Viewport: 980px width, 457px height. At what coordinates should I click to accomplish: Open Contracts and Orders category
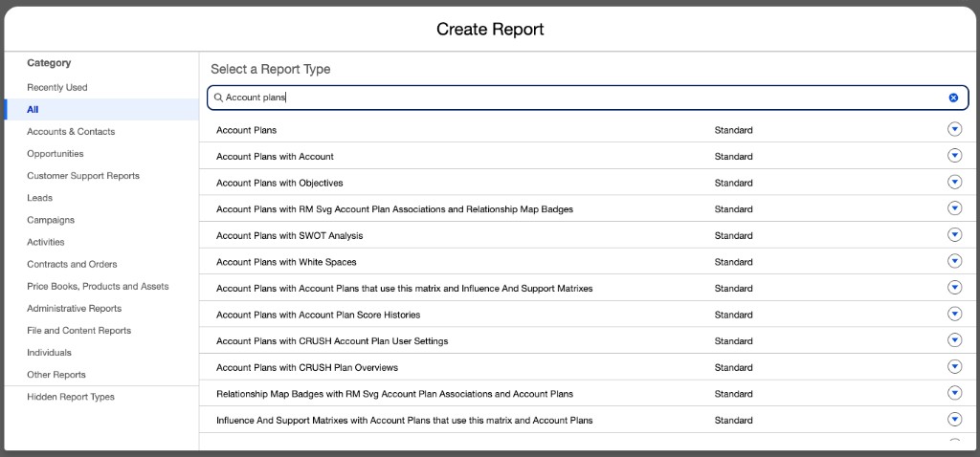pos(72,264)
